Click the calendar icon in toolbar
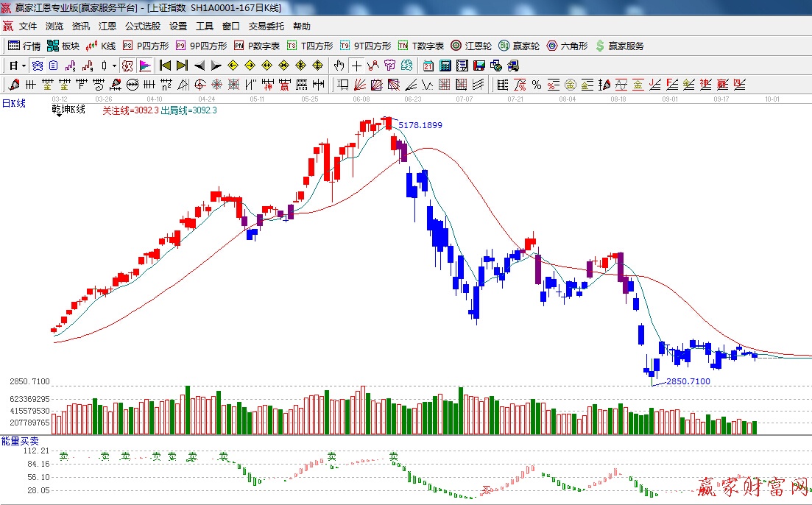The height and width of the screenshot is (505, 812). [428, 66]
